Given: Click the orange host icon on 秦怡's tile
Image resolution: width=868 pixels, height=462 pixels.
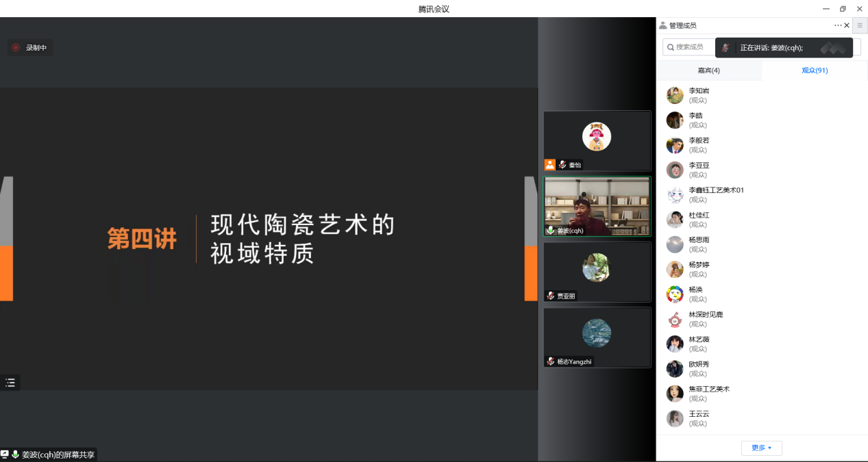Looking at the screenshot, I should pos(549,164).
